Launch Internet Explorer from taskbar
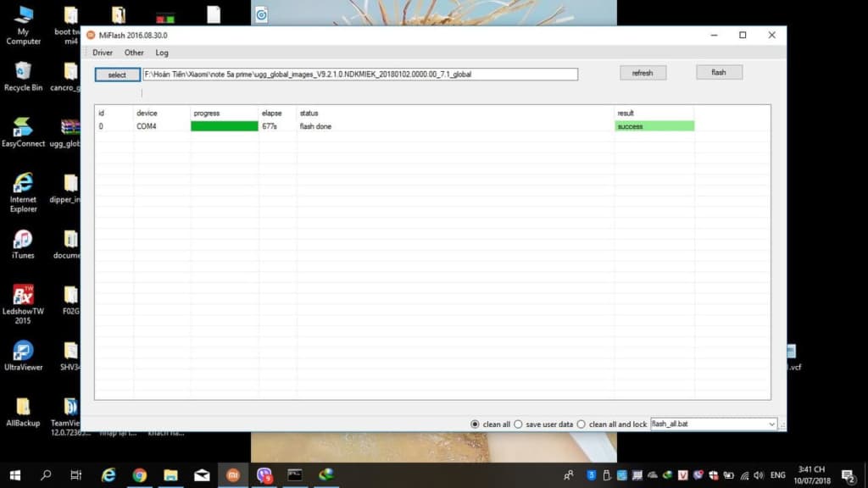The width and height of the screenshot is (868, 488). click(x=108, y=475)
